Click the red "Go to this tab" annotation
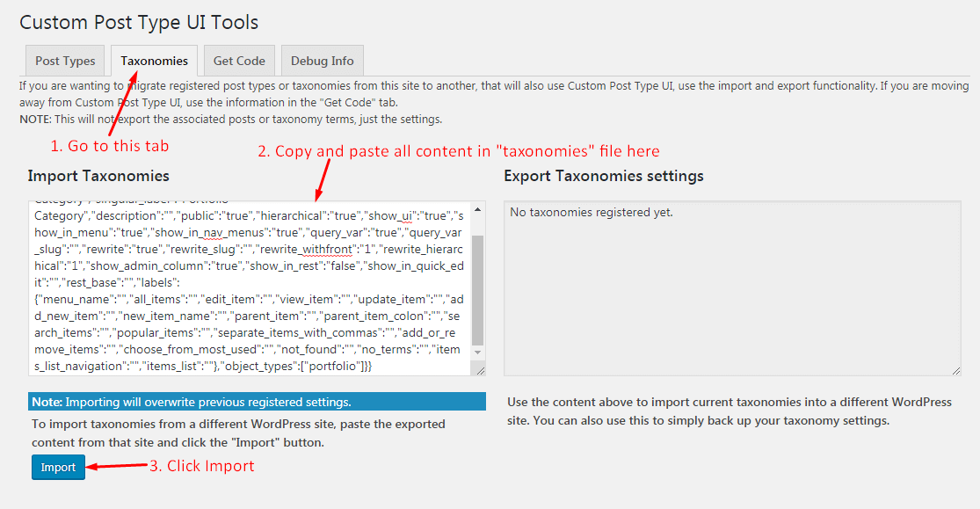The height and width of the screenshot is (509, 980). point(109,145)
